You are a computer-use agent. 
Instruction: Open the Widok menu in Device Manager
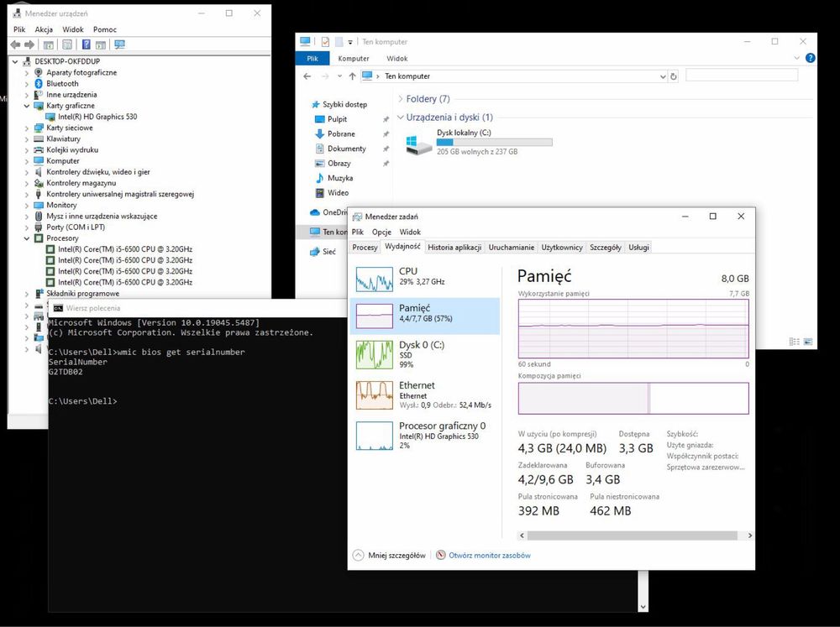[x=73, y=29]
